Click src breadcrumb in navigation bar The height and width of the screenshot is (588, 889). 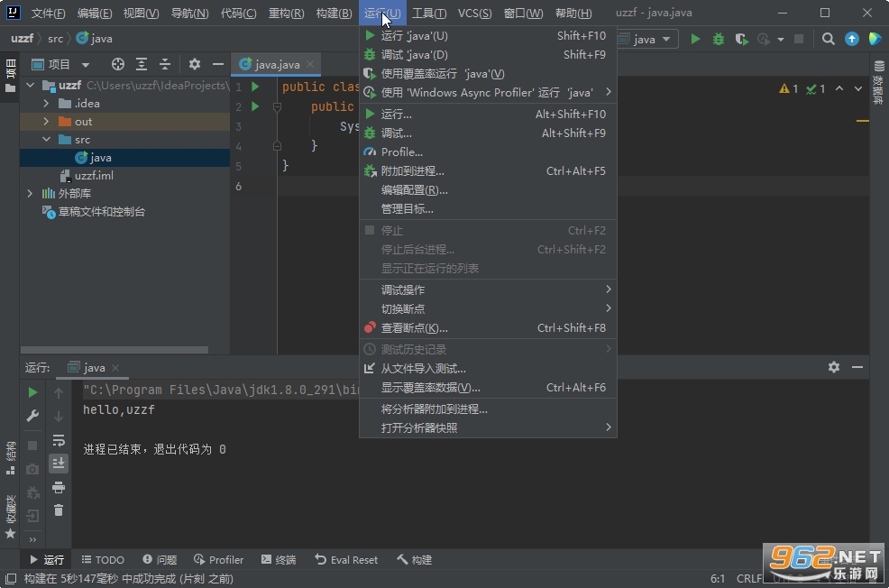click(x=55, y=39)
